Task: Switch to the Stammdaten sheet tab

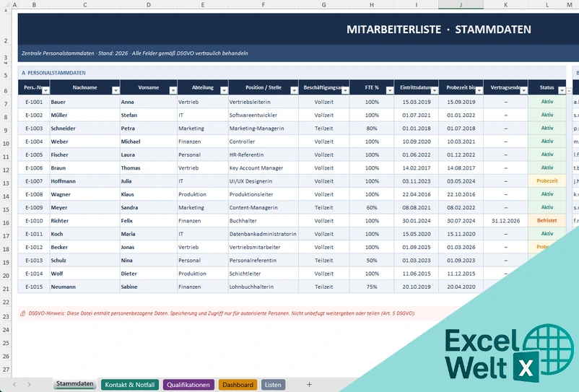Action: (x=74, y=384)
